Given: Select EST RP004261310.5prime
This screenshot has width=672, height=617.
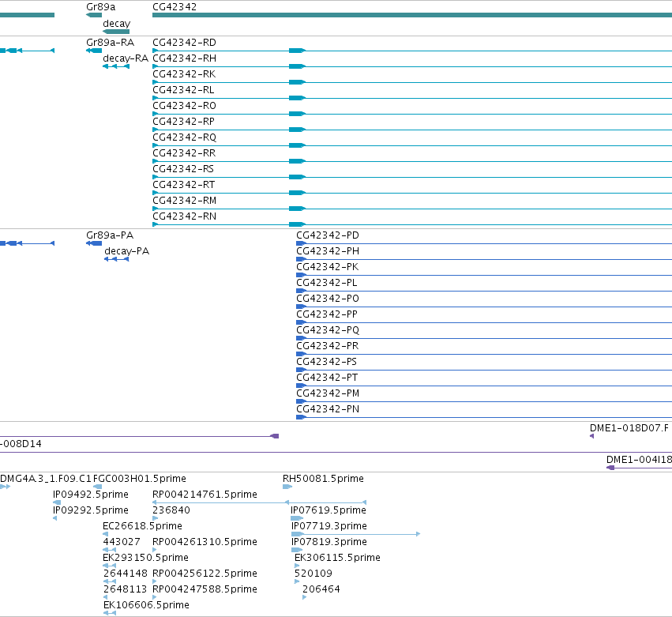Looking at the screenshot, I should tap(205, 542).
